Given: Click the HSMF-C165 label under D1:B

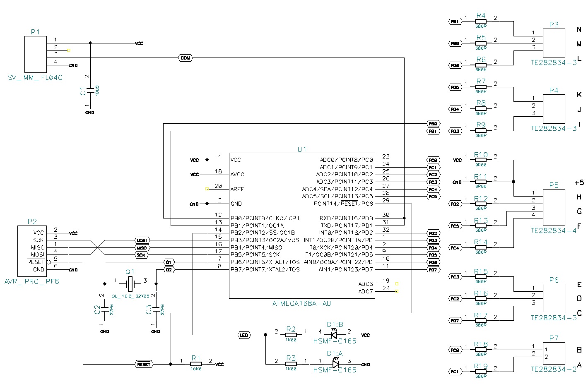Looking at the screenshot, I should click(335, 341).
